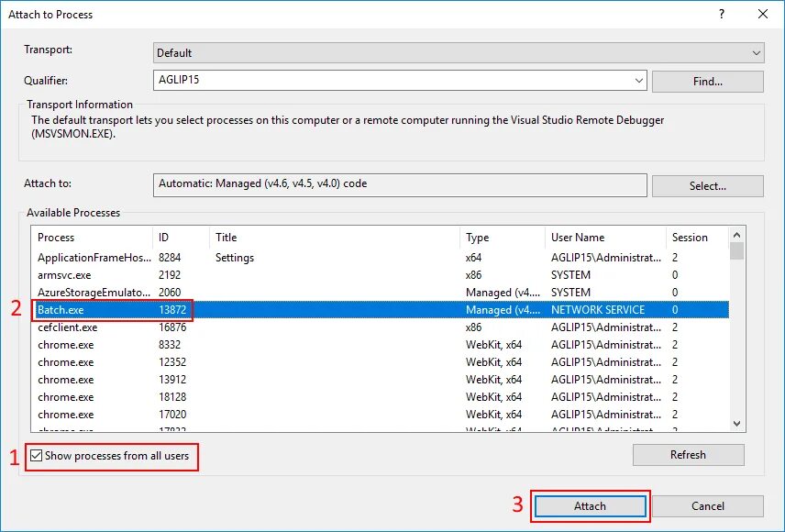Sort by the Process column header

[92, 237]
